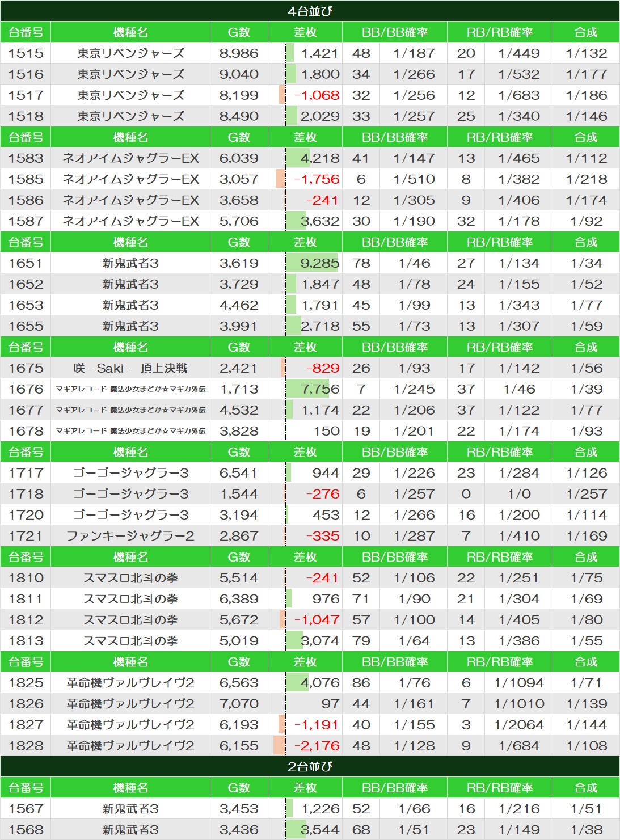Click the red 差枚 value -1,047

click(x=317, y=620)
